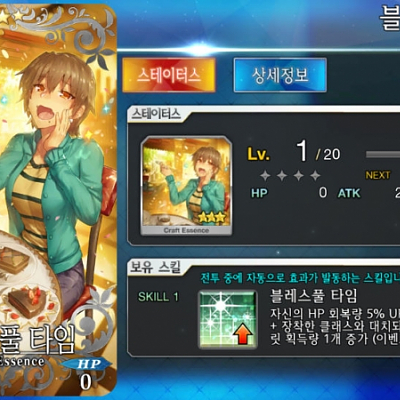
Task: Click the NEXT experience label
Action: (378, 175)
